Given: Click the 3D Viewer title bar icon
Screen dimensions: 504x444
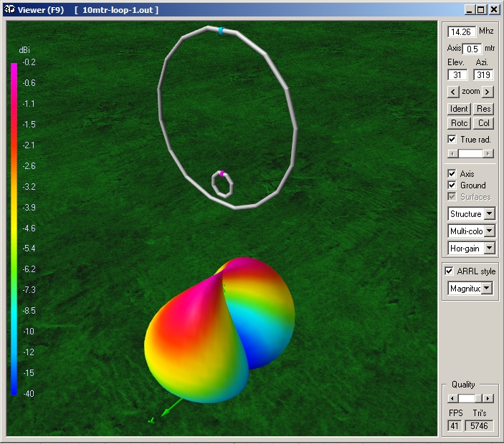Looking at the screenshot, I should click(9, 9).
